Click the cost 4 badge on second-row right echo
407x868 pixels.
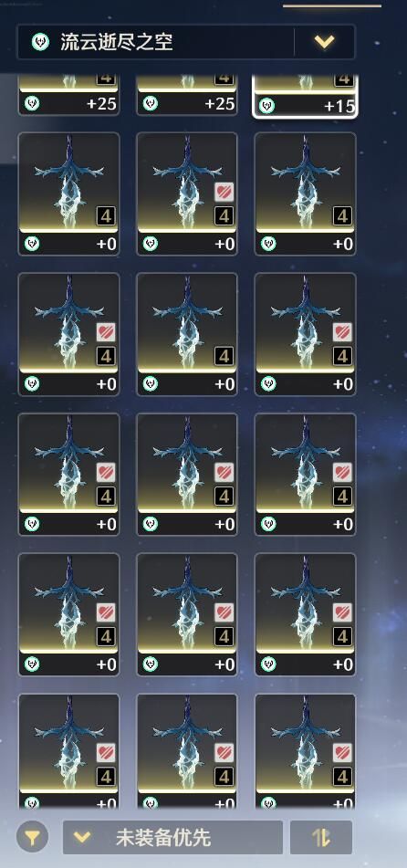point(342,215)
